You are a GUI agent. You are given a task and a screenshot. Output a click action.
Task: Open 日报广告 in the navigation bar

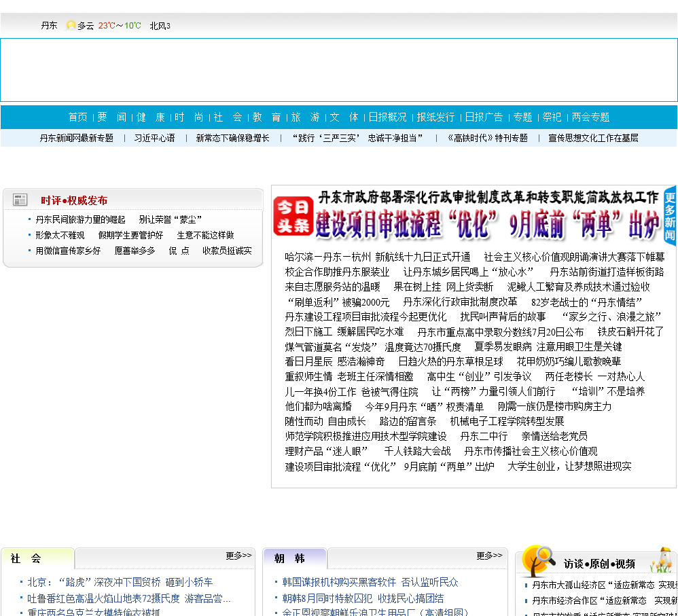[484, 117]
